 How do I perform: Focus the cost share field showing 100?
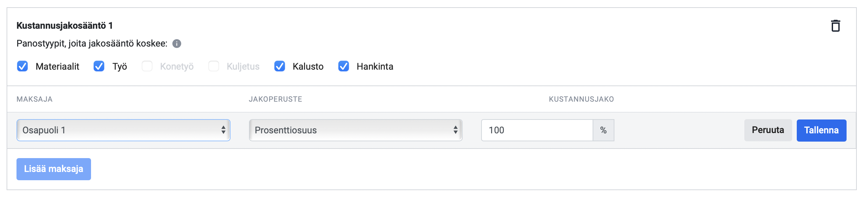(x=537, y=130)
